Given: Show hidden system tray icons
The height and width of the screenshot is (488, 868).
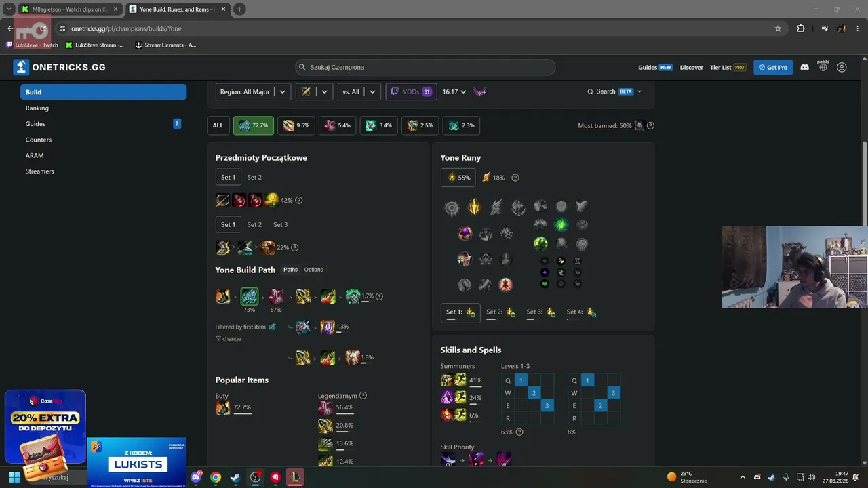Looking at the screenshot, I should point(743,477).
